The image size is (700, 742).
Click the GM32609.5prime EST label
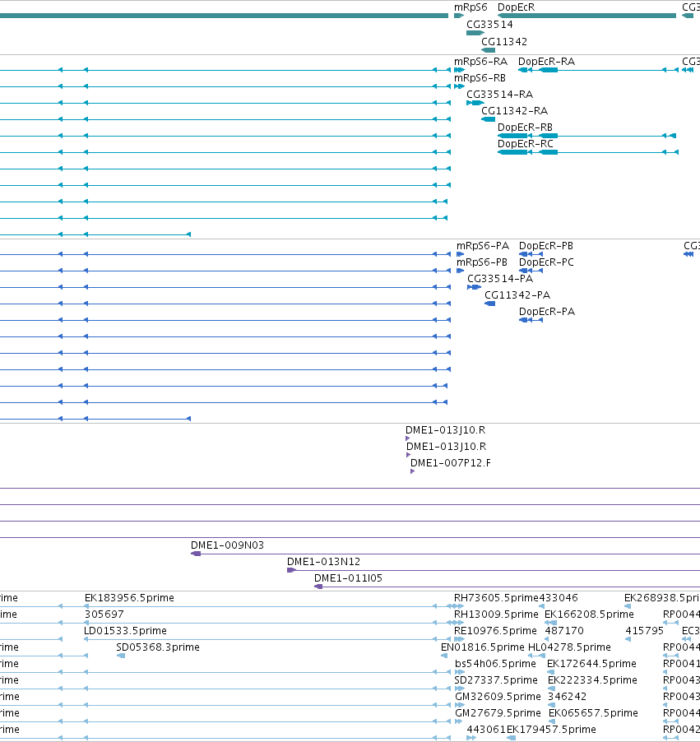click(498, 697)
